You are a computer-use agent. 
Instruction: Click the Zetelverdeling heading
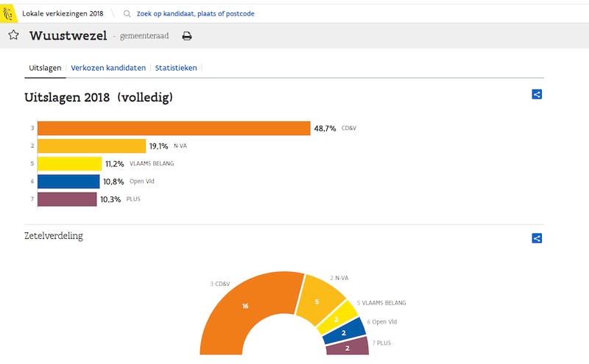[54, 235]
